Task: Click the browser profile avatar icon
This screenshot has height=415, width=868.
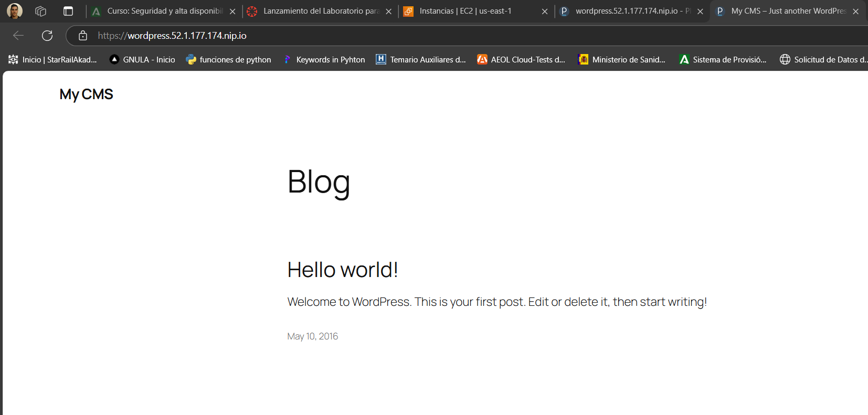Action: click(15, 11)
